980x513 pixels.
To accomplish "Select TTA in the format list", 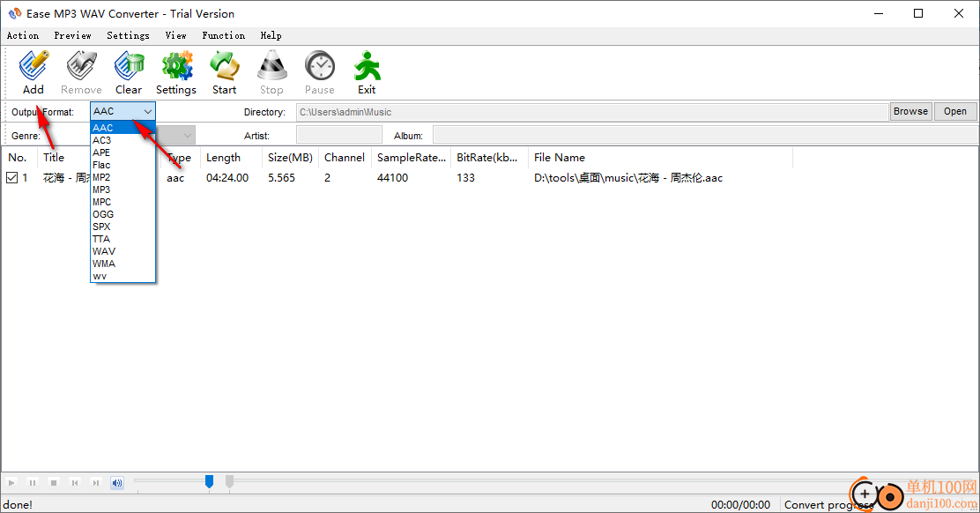I will [122, 239].
